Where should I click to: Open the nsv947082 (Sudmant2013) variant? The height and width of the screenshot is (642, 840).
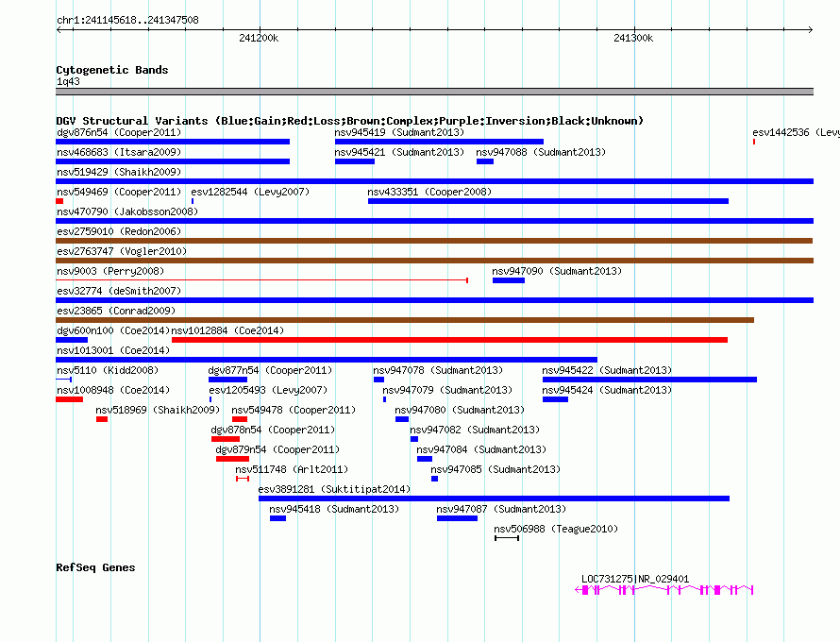414,439
